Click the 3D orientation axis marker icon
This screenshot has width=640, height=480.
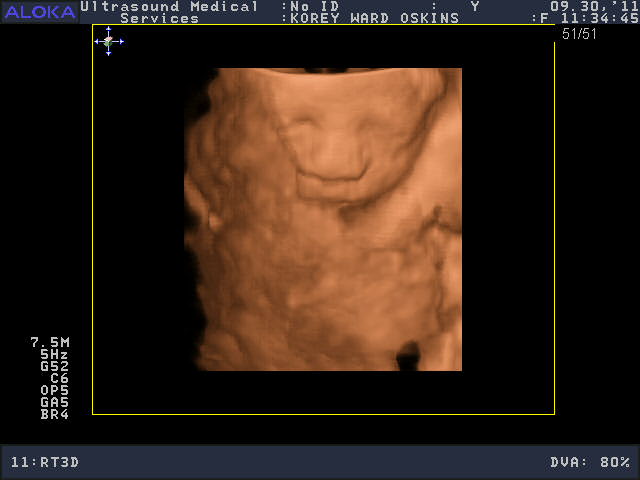click(108, 41)
